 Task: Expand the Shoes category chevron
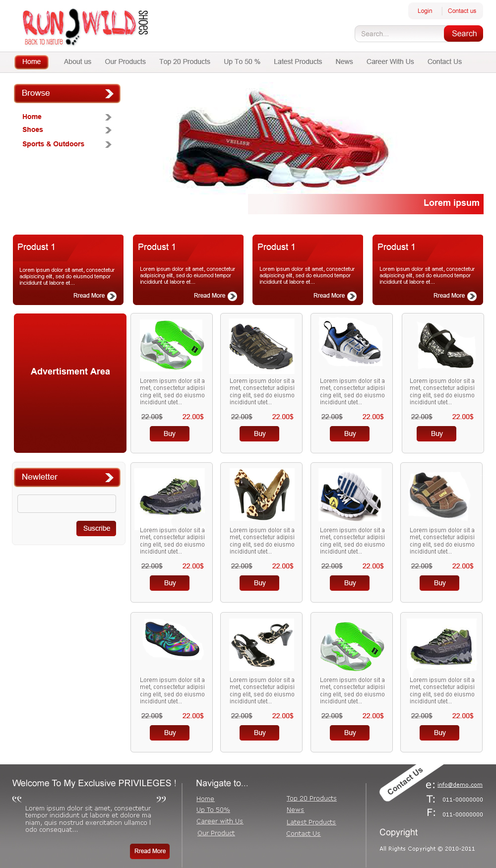(x=109, y=130)
